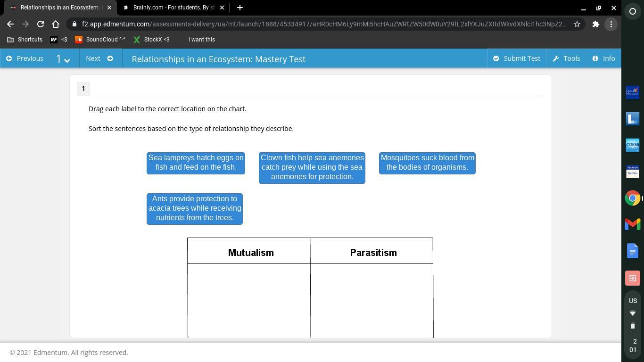Open Data Manager app from the shelf

(x=633, y=92)
